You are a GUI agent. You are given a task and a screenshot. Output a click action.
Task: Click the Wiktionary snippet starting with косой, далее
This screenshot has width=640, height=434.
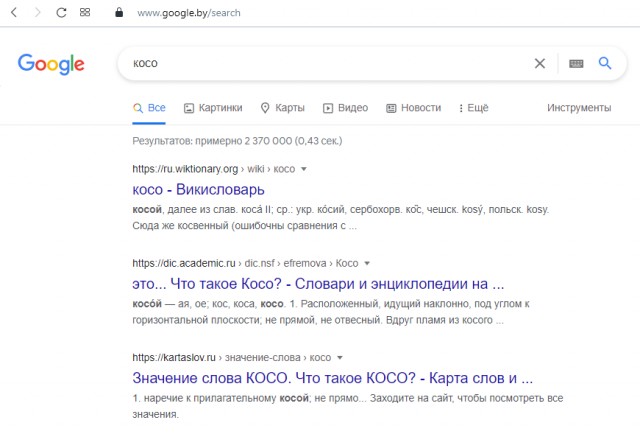pos(341,217)
